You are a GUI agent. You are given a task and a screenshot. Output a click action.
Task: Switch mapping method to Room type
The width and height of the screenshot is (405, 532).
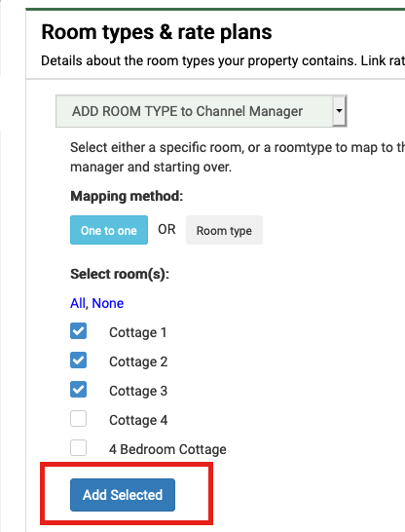[x=224, y=230]
